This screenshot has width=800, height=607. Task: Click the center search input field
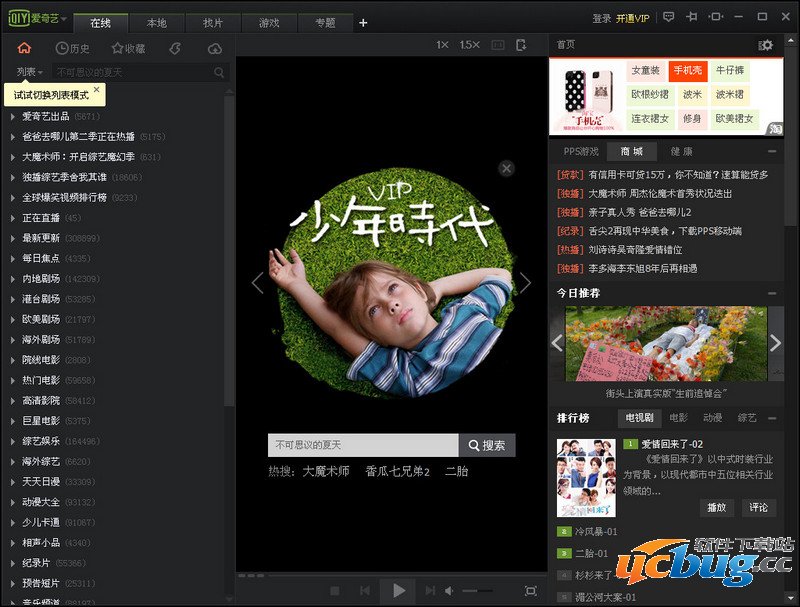pyautogui.click(x=363, y=445)
